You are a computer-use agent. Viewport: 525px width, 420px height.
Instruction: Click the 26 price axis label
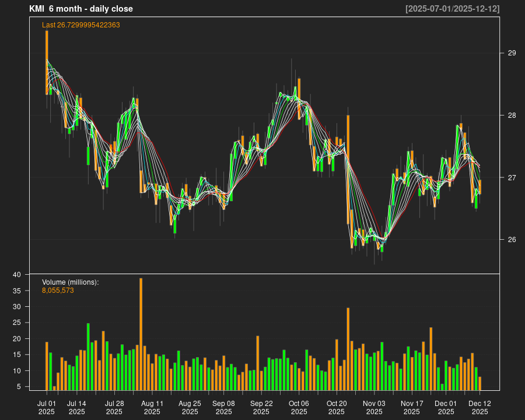pos(512,240)
